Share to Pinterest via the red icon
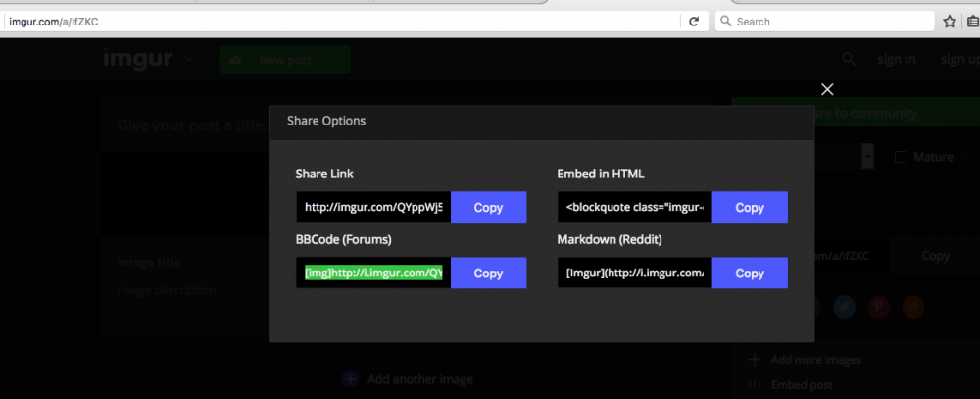 (879, 307)
